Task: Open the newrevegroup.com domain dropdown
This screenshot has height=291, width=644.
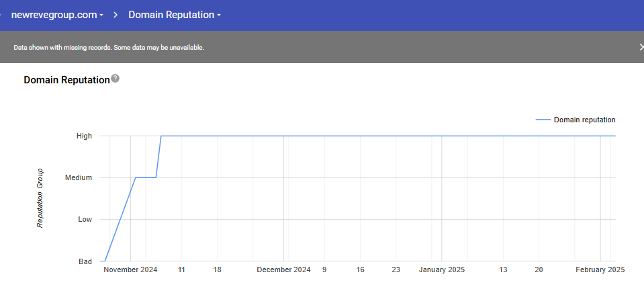Action: 58,14
